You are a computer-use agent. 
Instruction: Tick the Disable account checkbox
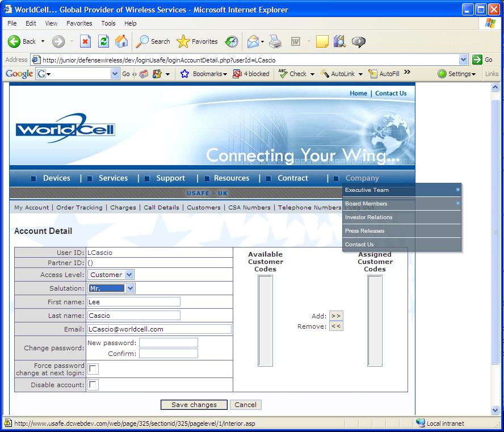[x=93, y=385]
